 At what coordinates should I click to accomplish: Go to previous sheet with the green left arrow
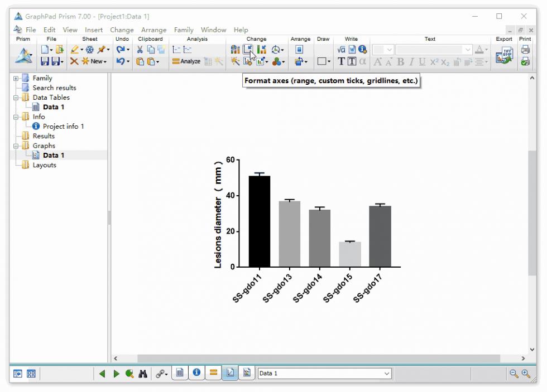pos(102,374)
